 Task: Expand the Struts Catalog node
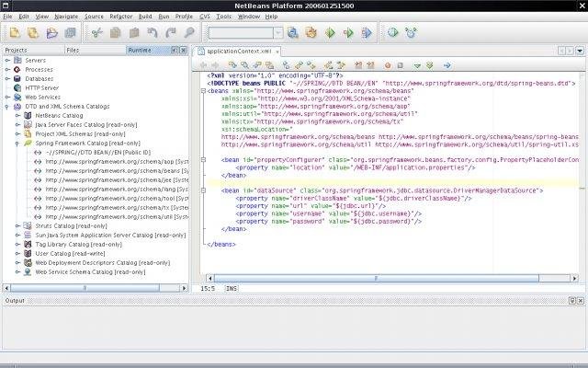17,226
